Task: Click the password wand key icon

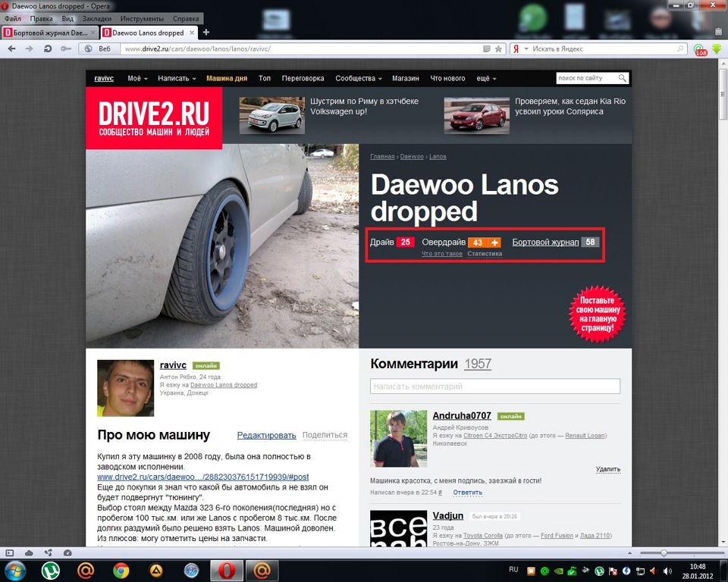Action: [66, 48]
